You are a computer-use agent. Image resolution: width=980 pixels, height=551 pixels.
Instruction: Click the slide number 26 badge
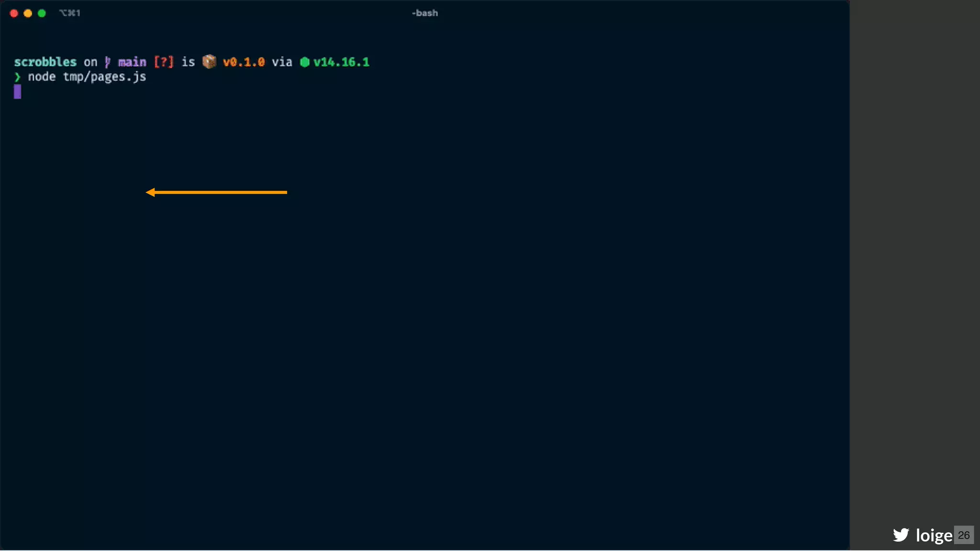(964, 535)
